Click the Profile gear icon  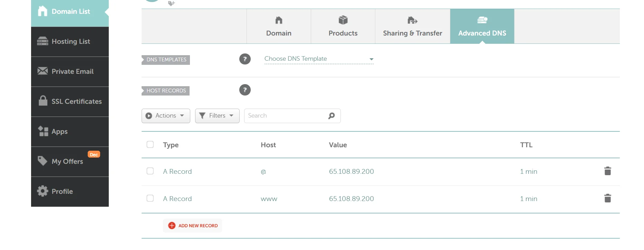click(42, 191)
